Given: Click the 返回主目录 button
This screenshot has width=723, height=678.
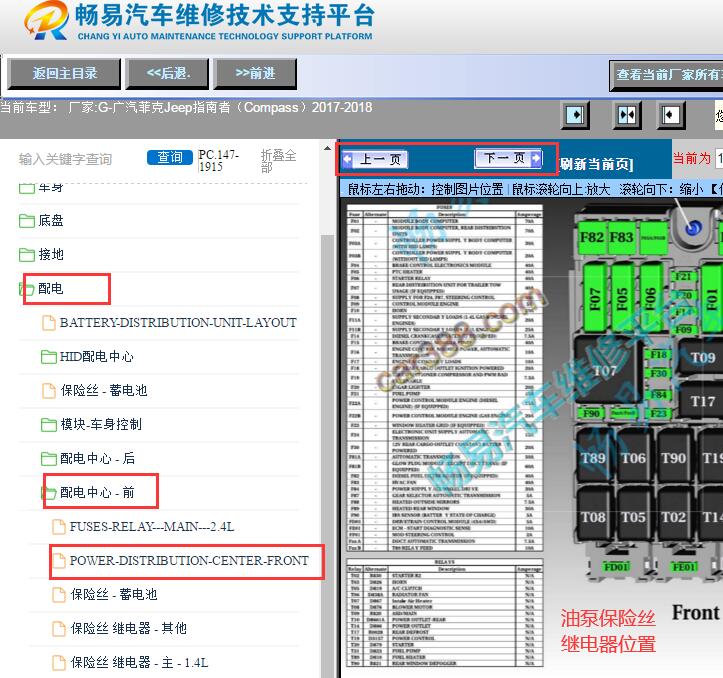Looking at the screenshot, I should click(64, 73).
